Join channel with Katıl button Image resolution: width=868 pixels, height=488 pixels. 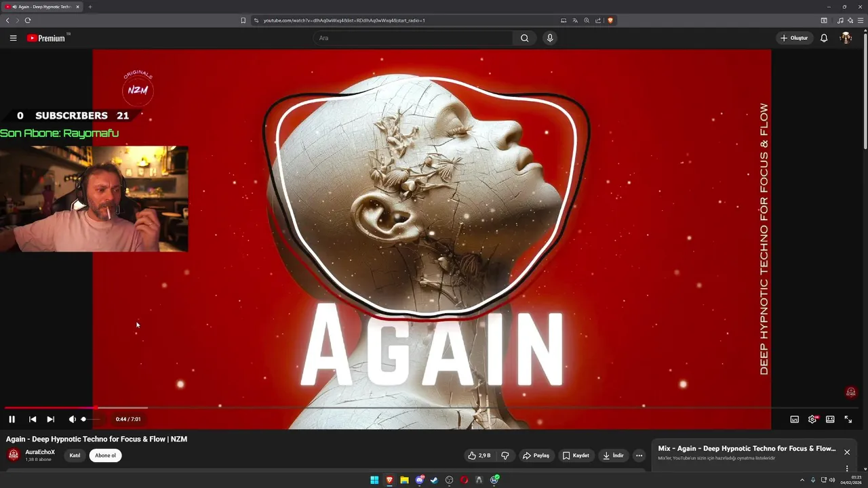click(x=75, y=455)
